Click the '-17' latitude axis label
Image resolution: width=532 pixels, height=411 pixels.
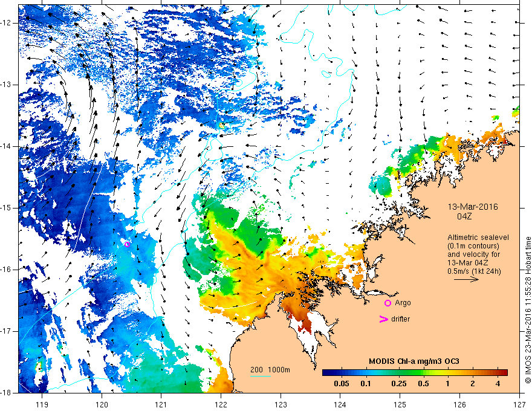6,331
